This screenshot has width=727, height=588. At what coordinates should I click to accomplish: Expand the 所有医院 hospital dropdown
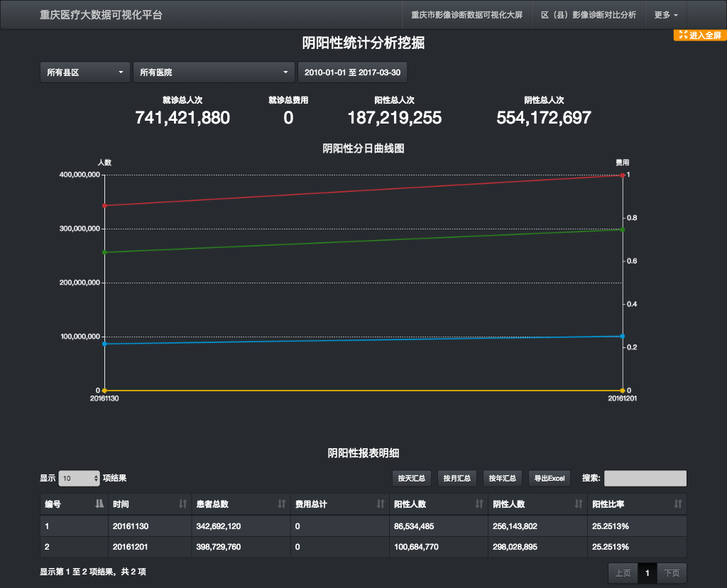coord(214,72)
